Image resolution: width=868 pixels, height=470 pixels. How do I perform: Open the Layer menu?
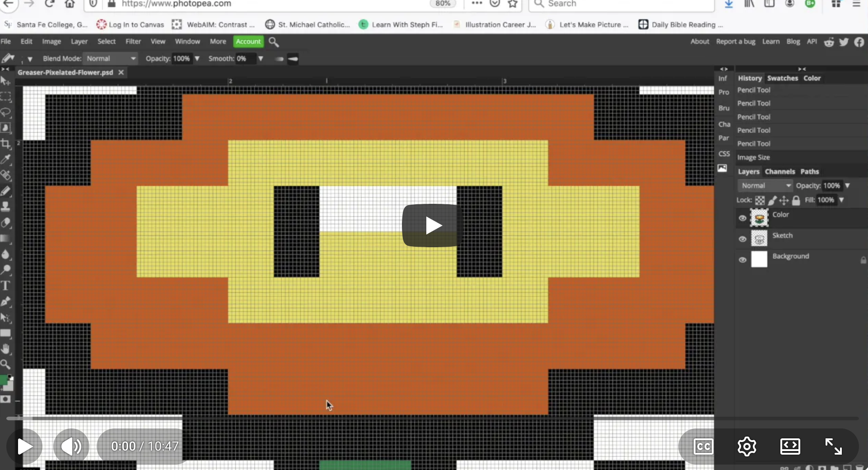point(79,42)
